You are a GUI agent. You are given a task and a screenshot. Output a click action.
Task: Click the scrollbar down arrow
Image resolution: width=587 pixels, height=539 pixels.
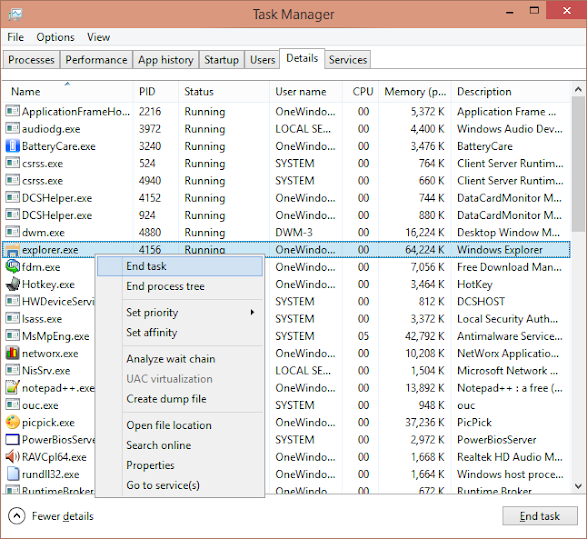click(x=578, y=487)
